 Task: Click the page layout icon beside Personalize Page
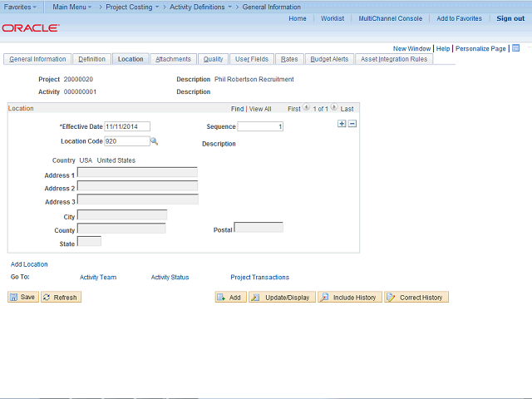[515, 48]
